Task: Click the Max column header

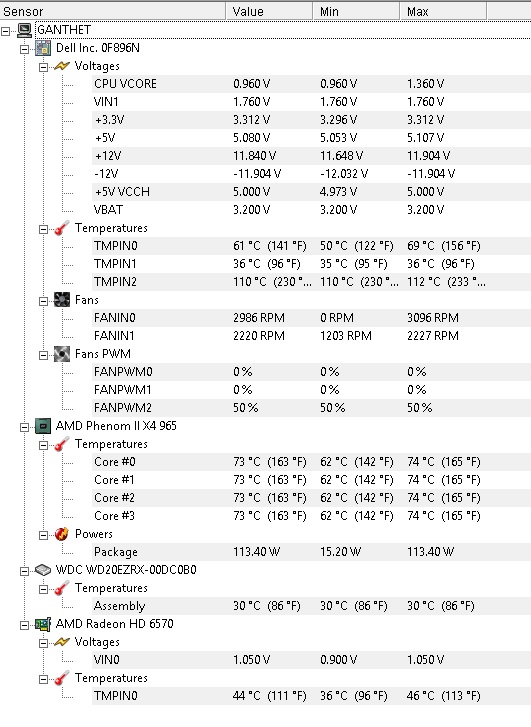Action: click(443, 11)
